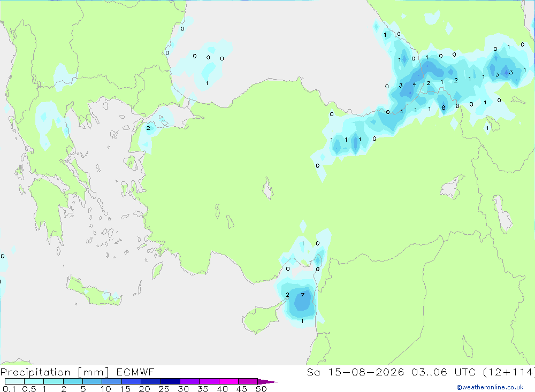Click the '2' value near the Marmara region
This screenshot has height=392, width=535.
pyautogui.click(x=148, y=128)
